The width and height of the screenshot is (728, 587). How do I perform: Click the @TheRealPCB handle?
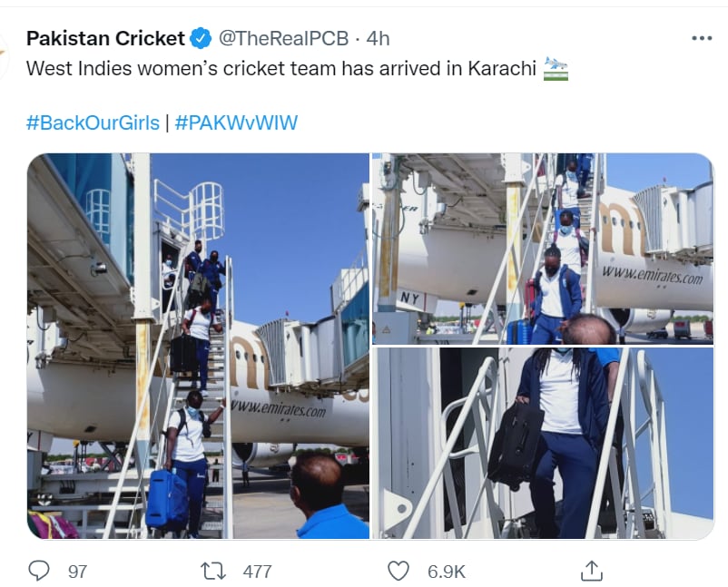tap(283, 38)
